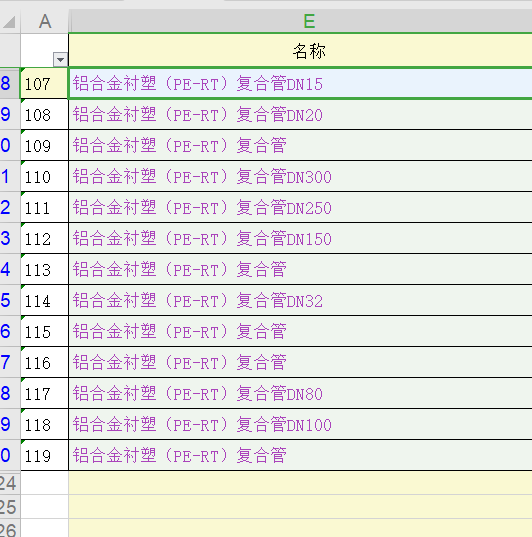Select cell containing 108
532x537 pixels.
[x=45, y=114]
